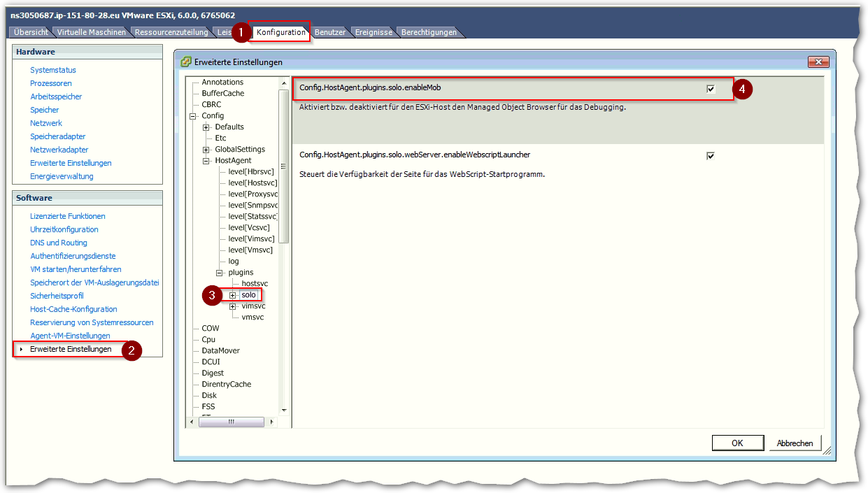Expand the GlobalSettings node
The height and width of the screenshot is (493, 868).
point(206,150)
